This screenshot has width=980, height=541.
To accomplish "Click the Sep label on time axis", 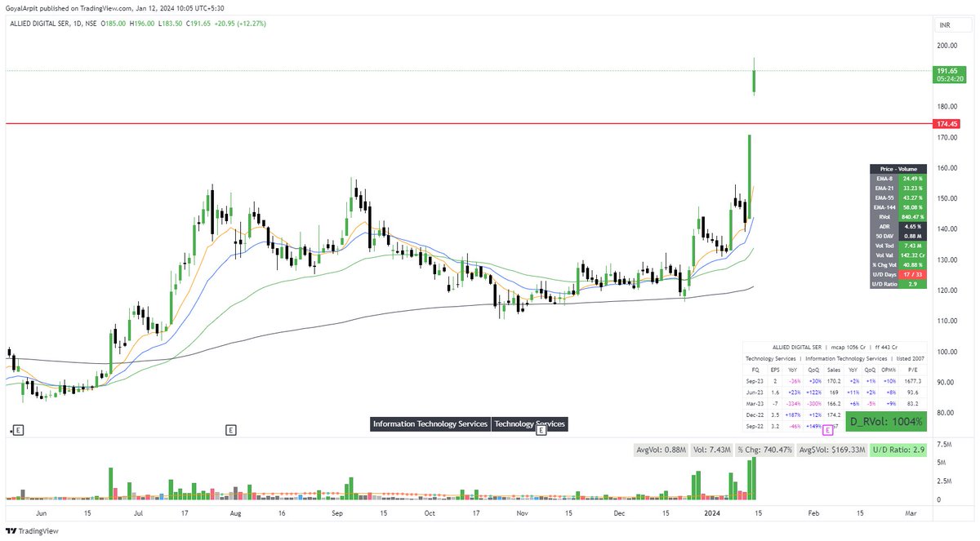I will pyautogui.click(x=336, y=514).
